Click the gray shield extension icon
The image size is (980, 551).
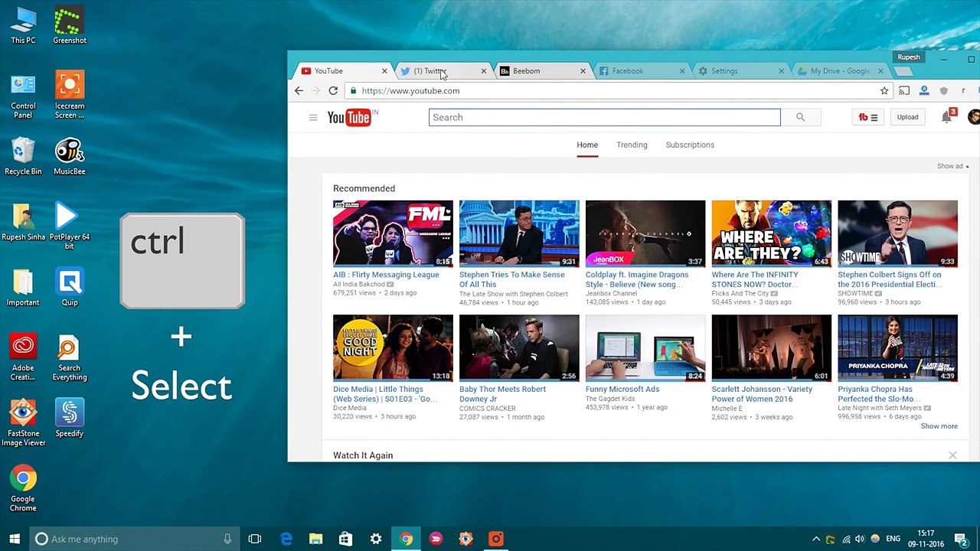coord(943,90)
